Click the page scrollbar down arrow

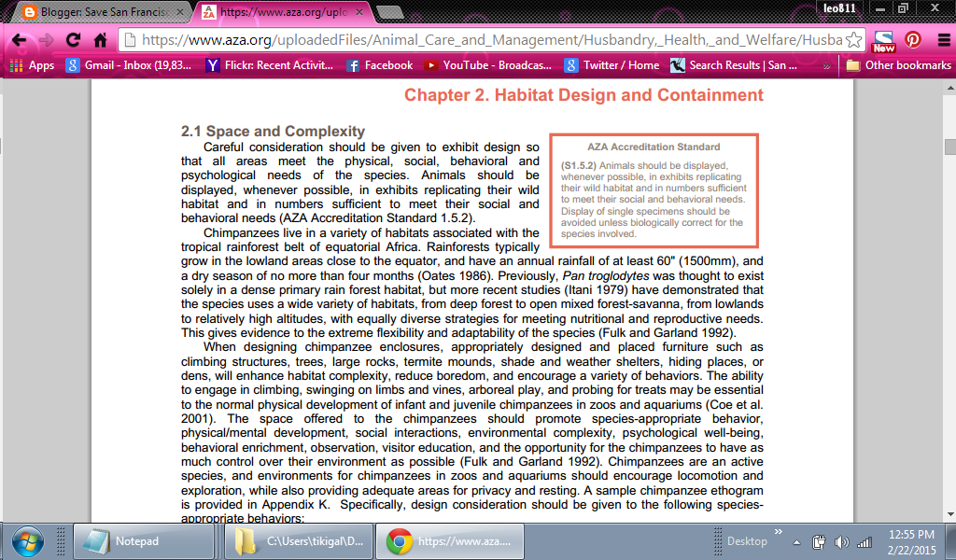pyautogui.click(x=949, y=515)
